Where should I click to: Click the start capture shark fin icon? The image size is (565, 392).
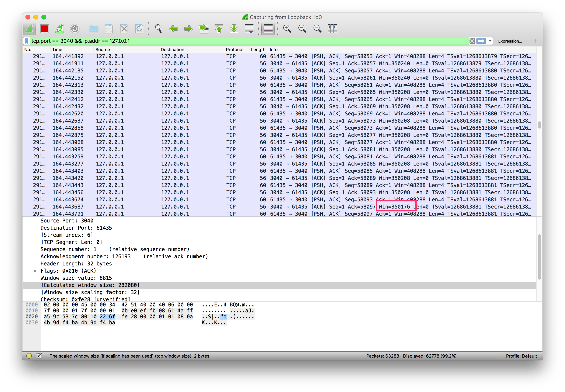click(x=30, y=29)
